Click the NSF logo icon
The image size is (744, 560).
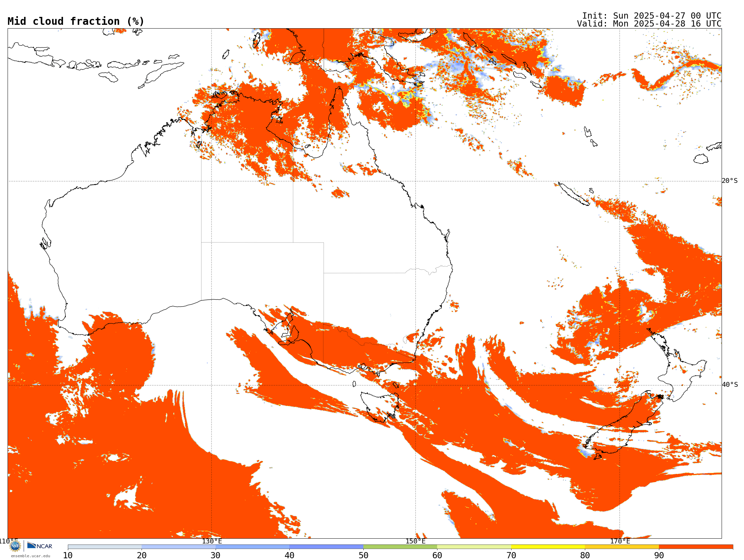pyautogui.click(x=15, y=546)
